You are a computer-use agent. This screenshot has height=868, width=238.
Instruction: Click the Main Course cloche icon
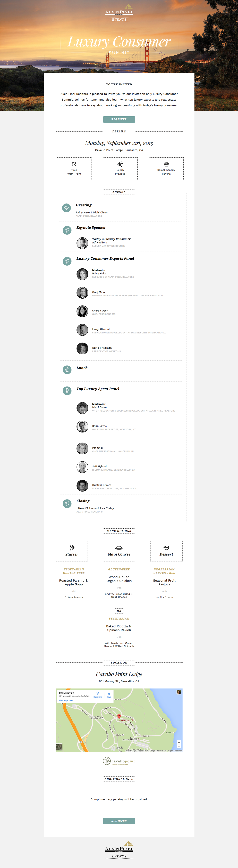[119, 547]
